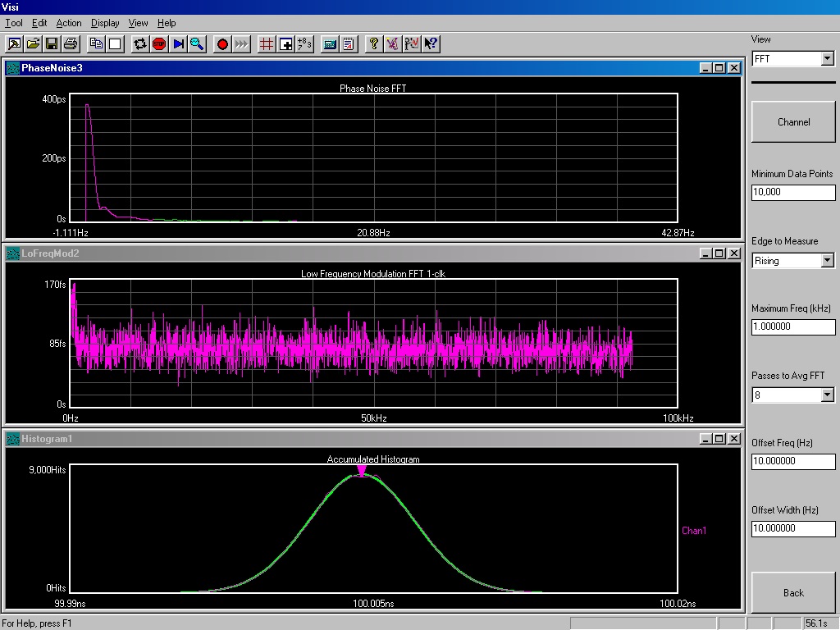Click the magnifier zoom icon in toolbar

point(197,44)
